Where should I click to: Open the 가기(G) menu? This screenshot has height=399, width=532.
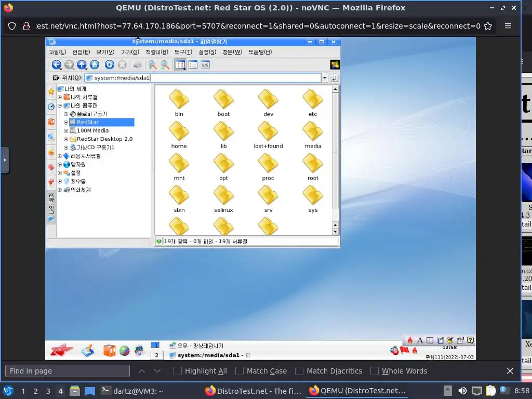[130, 52]
